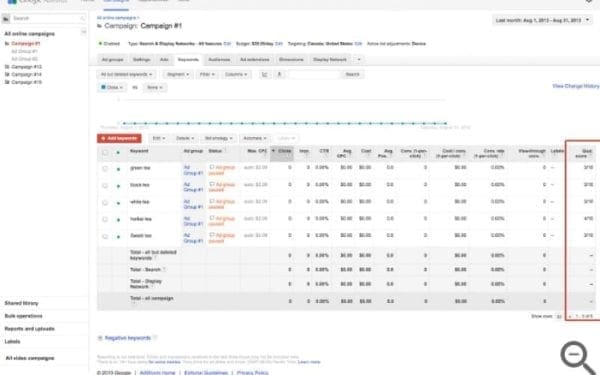Viewport: 600px width, 375px height.
Task: Expand the Negative keywords section
Action: pos(127,338)
